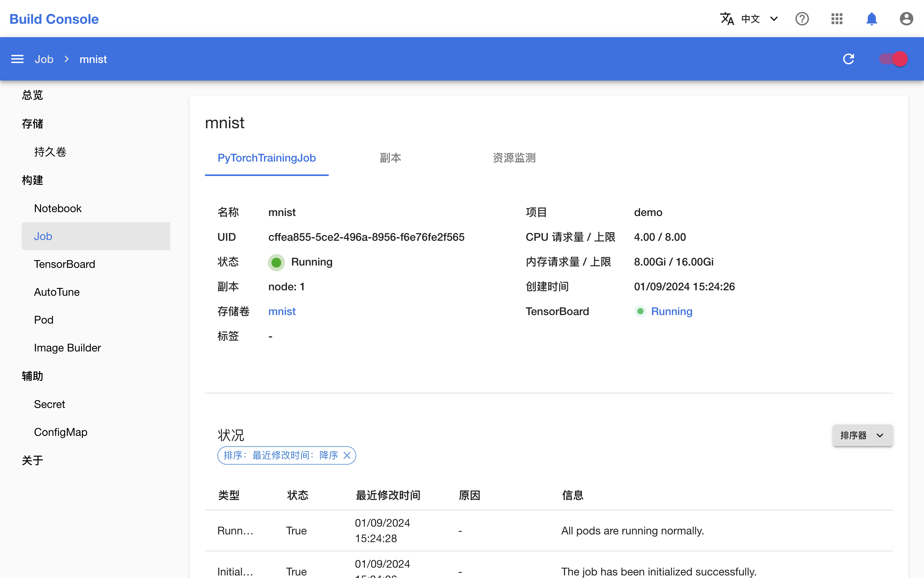Select Job in the sidebar
This screenshot has width=924, height=578.
coord(96,236)
